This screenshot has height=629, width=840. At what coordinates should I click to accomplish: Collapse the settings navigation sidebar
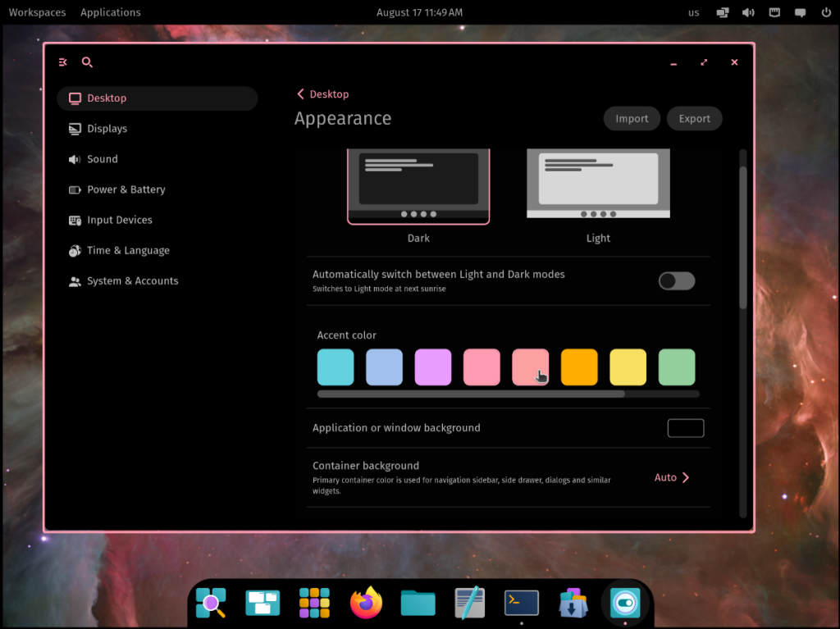[x=63, y=62]
